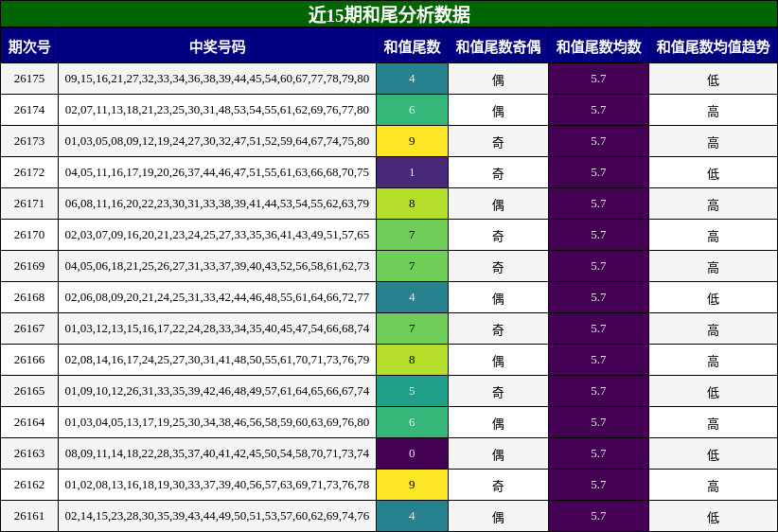Select issue number 26163
The image size is (778, 532).
(x=29, y=454)
